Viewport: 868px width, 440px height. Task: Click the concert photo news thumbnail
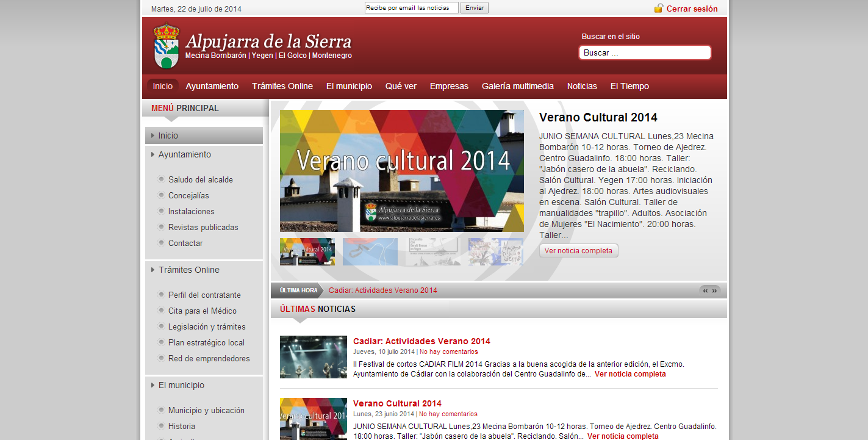point(314,357)
